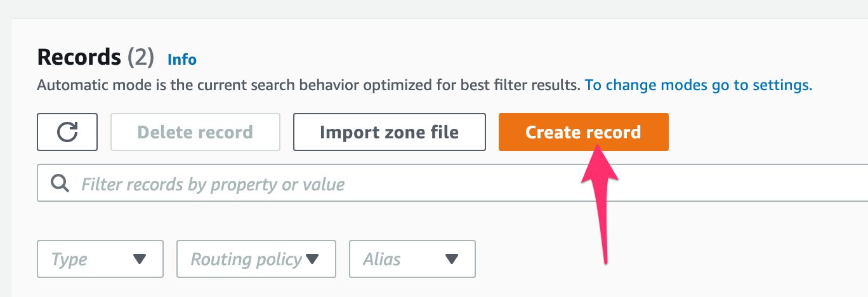Open the Alias dropdown list
Screen dimensions: 868x297
click(412, 259)
